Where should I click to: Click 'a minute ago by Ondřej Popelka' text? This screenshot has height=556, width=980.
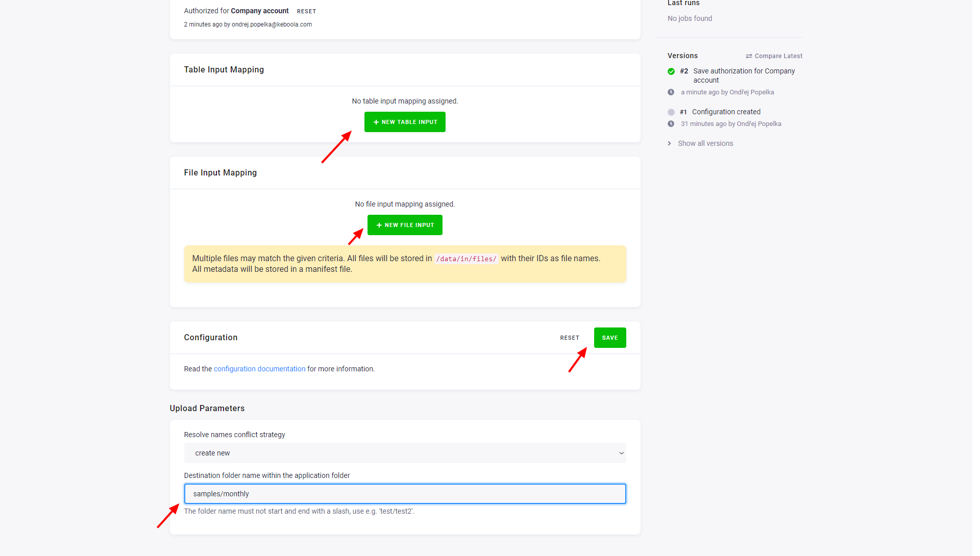(x=727, y=92)
